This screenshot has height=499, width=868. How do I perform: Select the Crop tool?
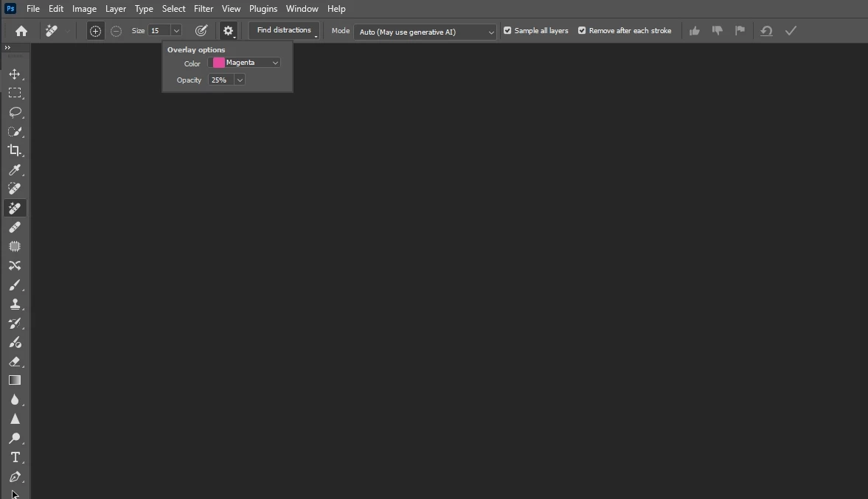point(15,150)
